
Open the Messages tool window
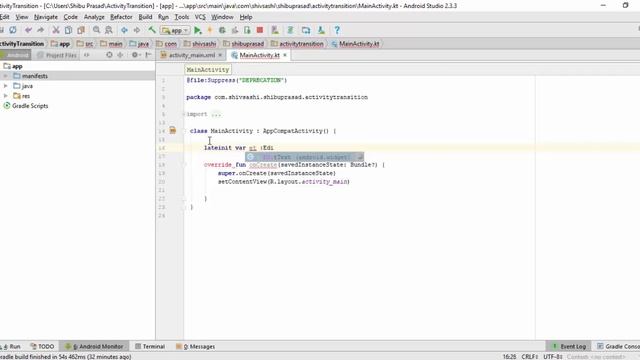(x=196, y=347)
